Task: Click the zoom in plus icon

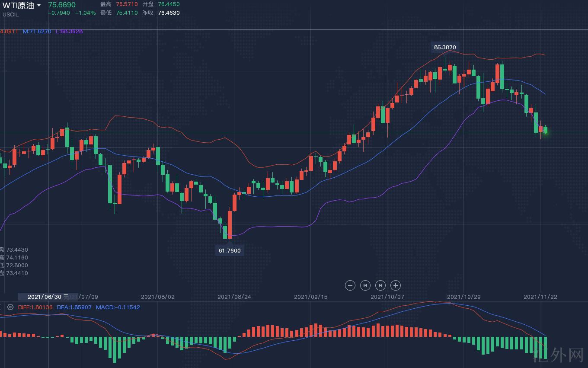Action: 396,285
